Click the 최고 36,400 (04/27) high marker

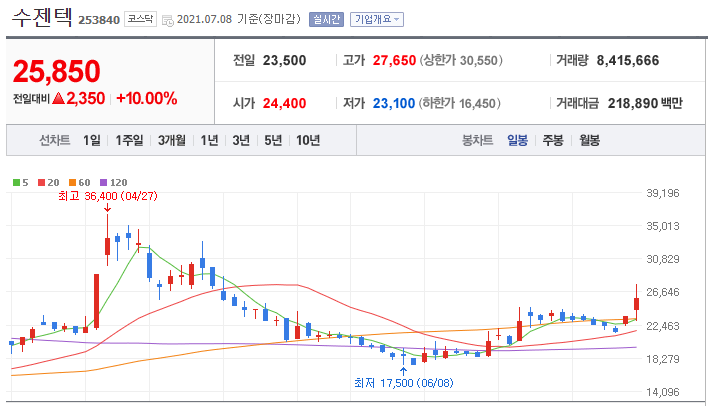(x=108, y=196)
